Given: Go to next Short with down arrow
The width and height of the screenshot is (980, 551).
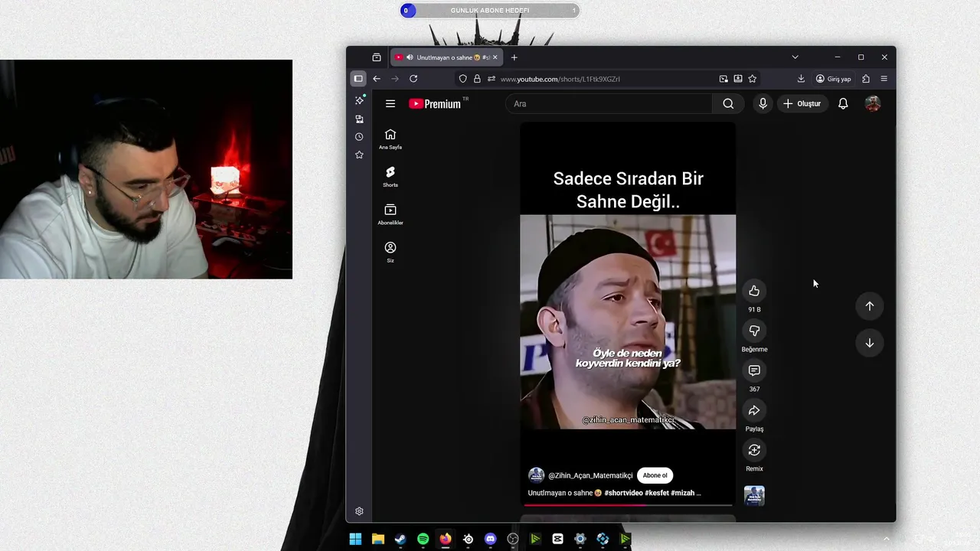Looking at the screenshot, I should (x=870, y=343).
